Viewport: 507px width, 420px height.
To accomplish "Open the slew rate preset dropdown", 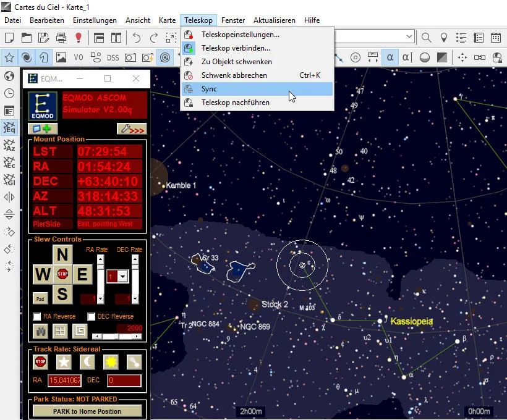I will tap(122, 276).
